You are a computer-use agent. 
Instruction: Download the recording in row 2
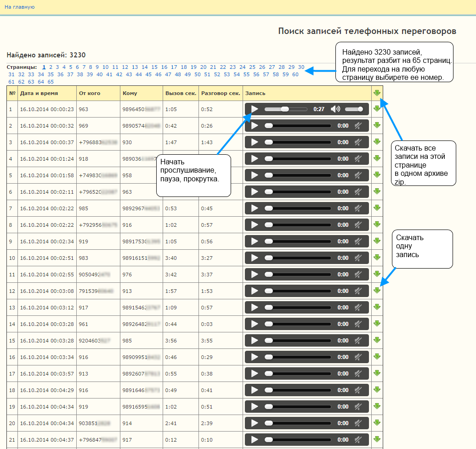click(x=377, y=125)
